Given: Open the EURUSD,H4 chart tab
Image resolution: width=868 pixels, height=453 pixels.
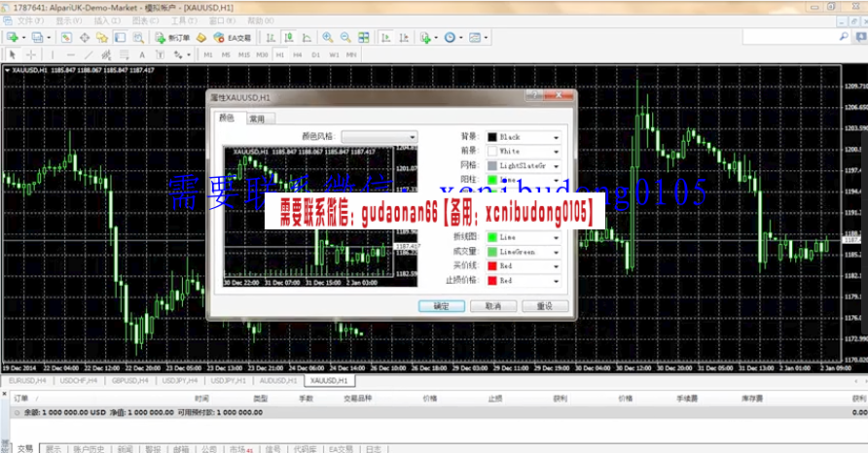Looking at the screenshot, I should (x=27, y=380).
